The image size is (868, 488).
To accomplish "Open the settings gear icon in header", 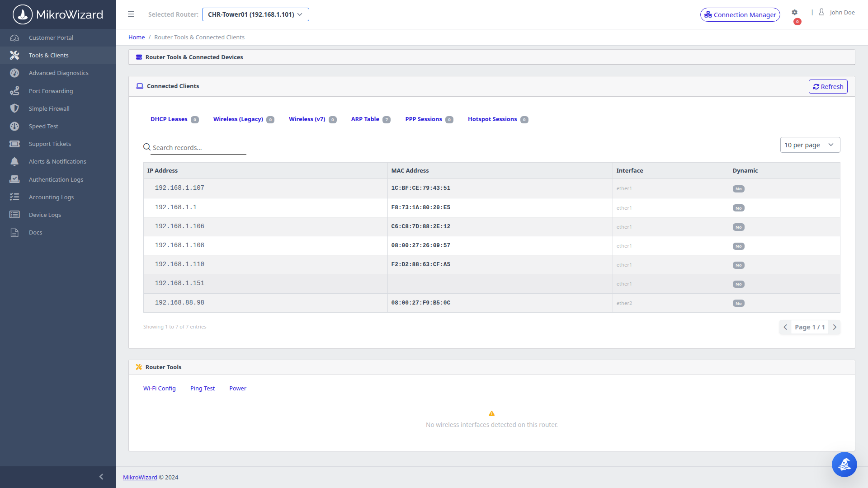I will click(795, 13).
